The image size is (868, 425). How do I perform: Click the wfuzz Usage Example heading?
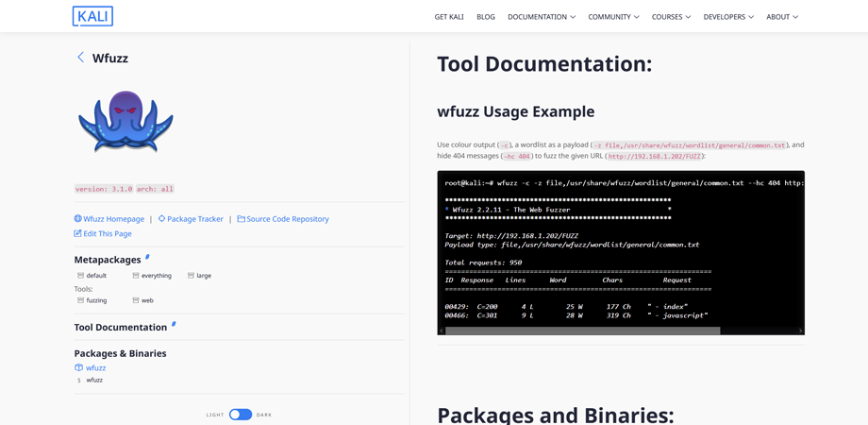click(515, 111)
